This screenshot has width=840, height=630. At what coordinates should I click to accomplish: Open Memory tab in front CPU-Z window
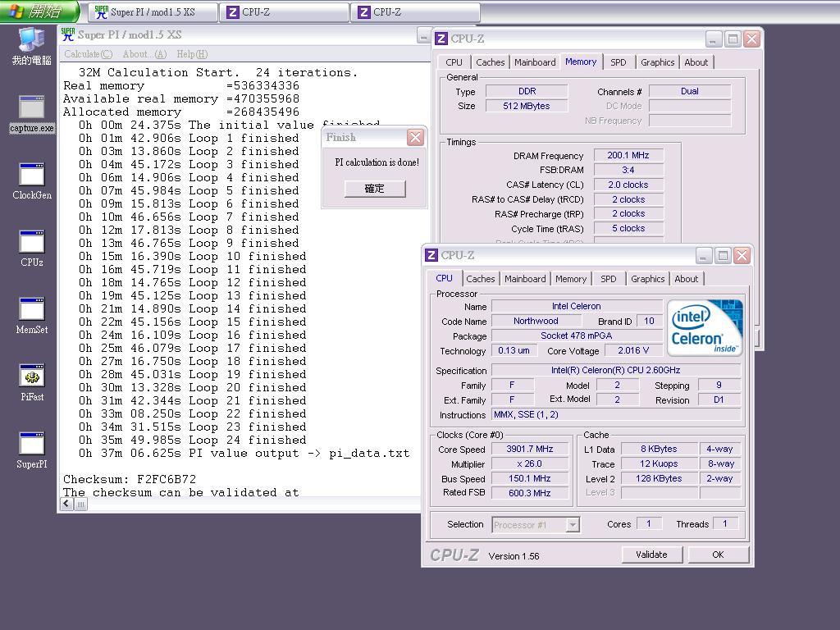point(571,279)
